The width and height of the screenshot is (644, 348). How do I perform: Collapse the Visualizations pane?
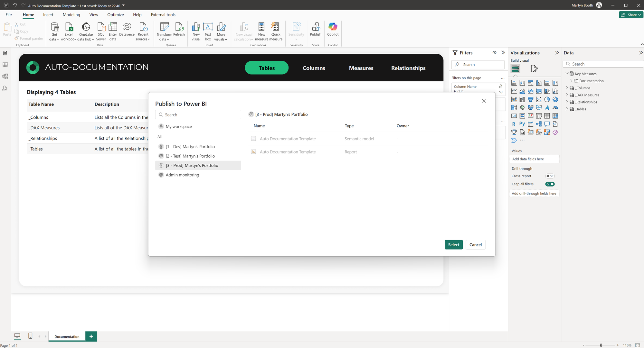tap(557, 53)
